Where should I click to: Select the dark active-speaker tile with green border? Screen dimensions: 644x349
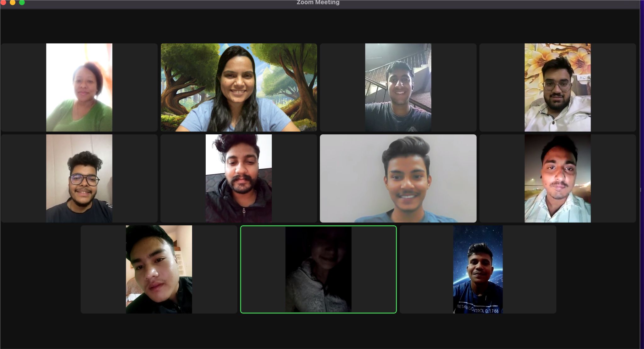pos(319,269)
